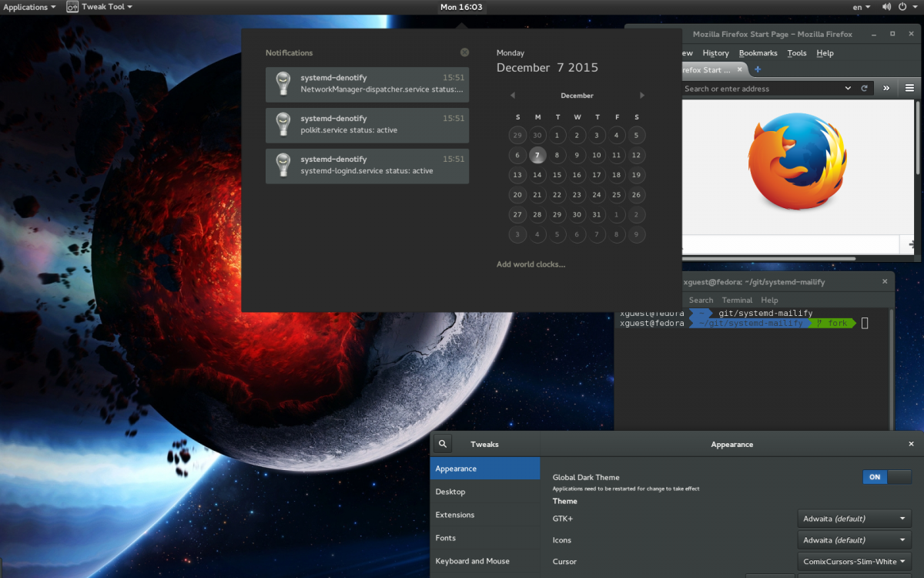924x578 pixels.
Task: Click Add world clocks link
Action: coord(531,264)
